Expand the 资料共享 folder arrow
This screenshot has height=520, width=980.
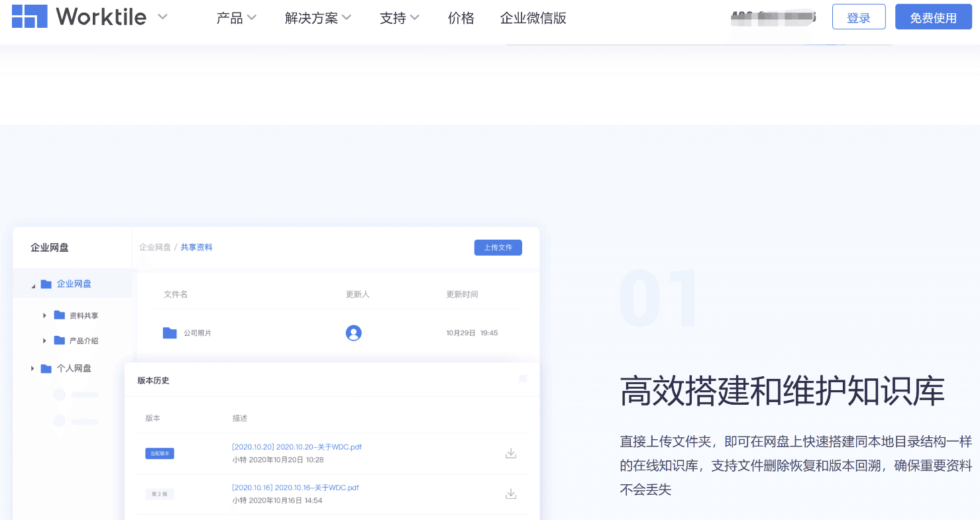44,315
